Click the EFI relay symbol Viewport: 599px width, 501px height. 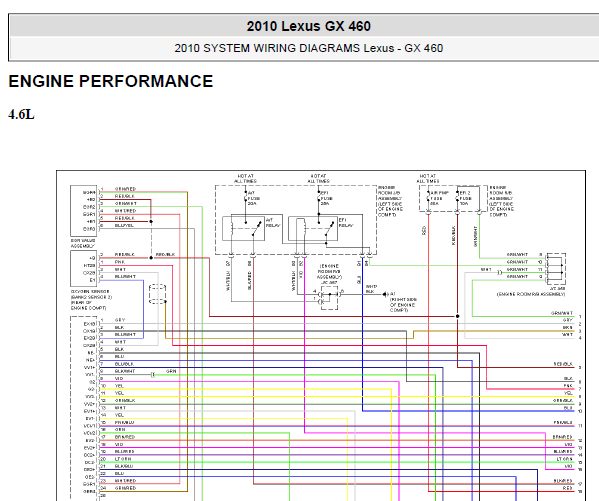point(312,229)
